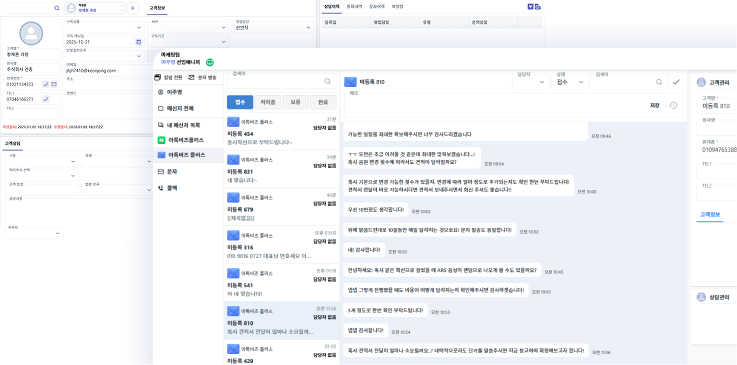Click the plus button beside the customer selector
Image resolution: width=737 pixels, height=365 pixels.
tap(133, 8)
